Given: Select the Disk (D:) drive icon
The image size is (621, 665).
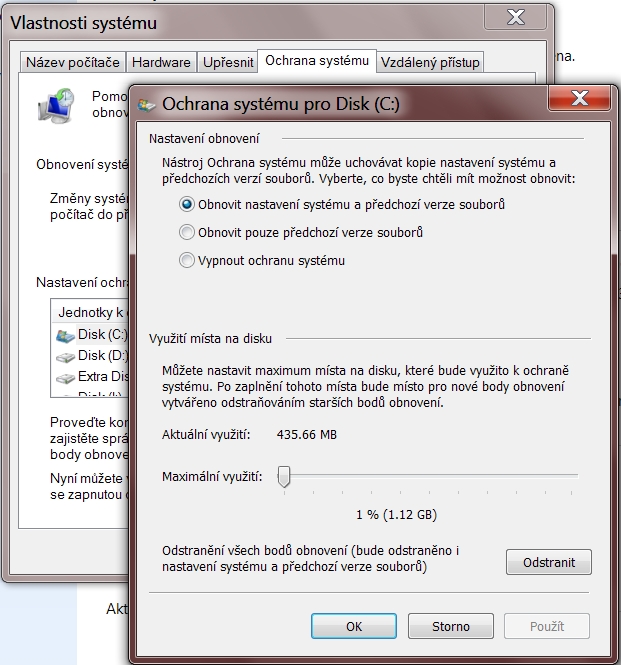Looking at the screenshot, I should pyautogui.click(x=65, y=358).
